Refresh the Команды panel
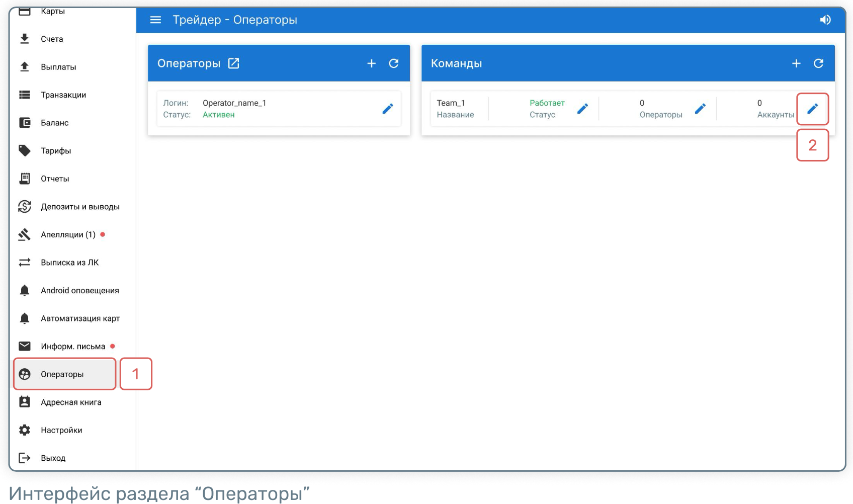The height and width of the screenshot is (504, 853). point(818,63)
